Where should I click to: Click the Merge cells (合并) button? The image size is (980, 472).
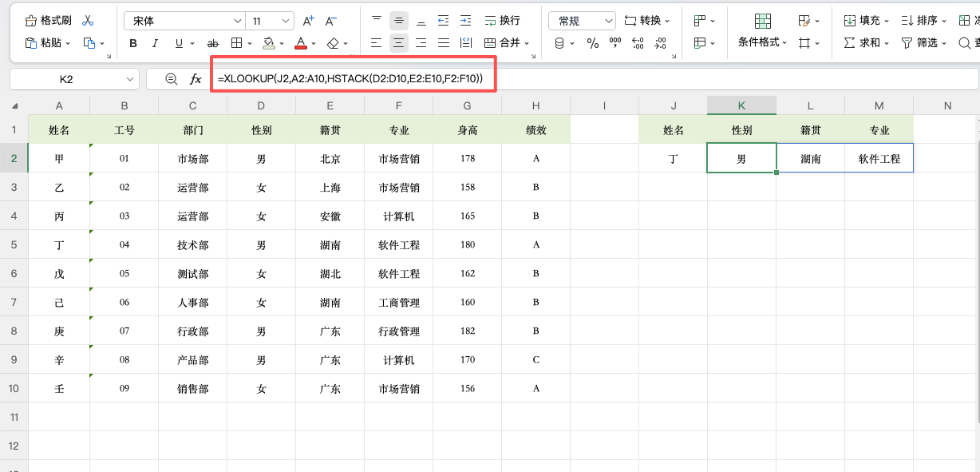(x=506, y=43)
